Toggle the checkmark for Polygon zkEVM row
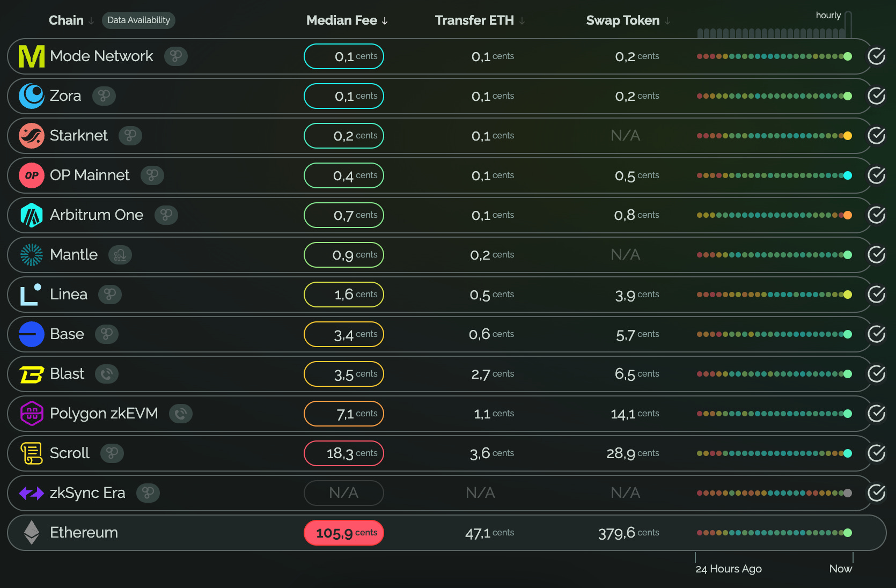The width and height of the screenshot is (896, 588). click(877, 413)
